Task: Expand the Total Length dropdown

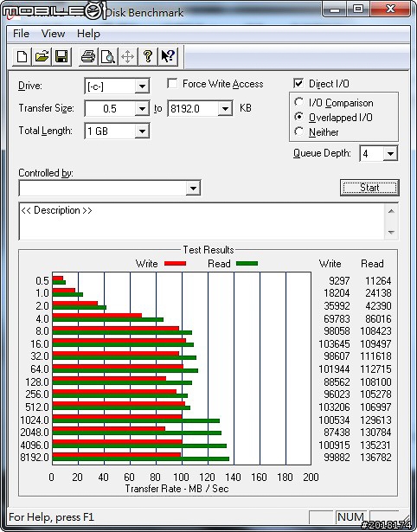Action: [x=142, y=131]
